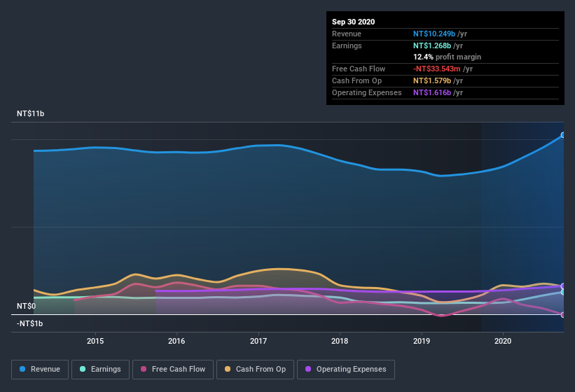Click the Revenue endpoint marker on blue line
This screenshot has width=575, height=392.
563,135
